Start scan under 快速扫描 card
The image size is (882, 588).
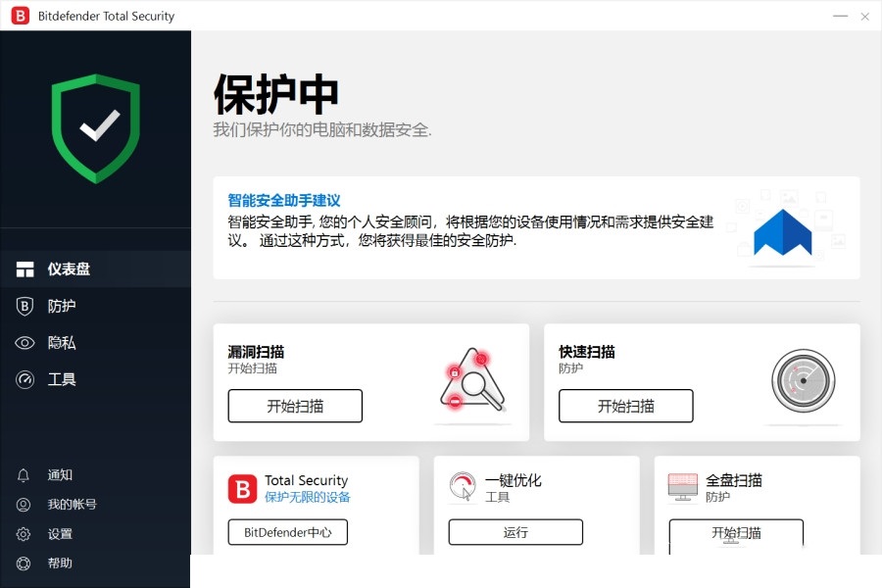[x=625, y=406]
